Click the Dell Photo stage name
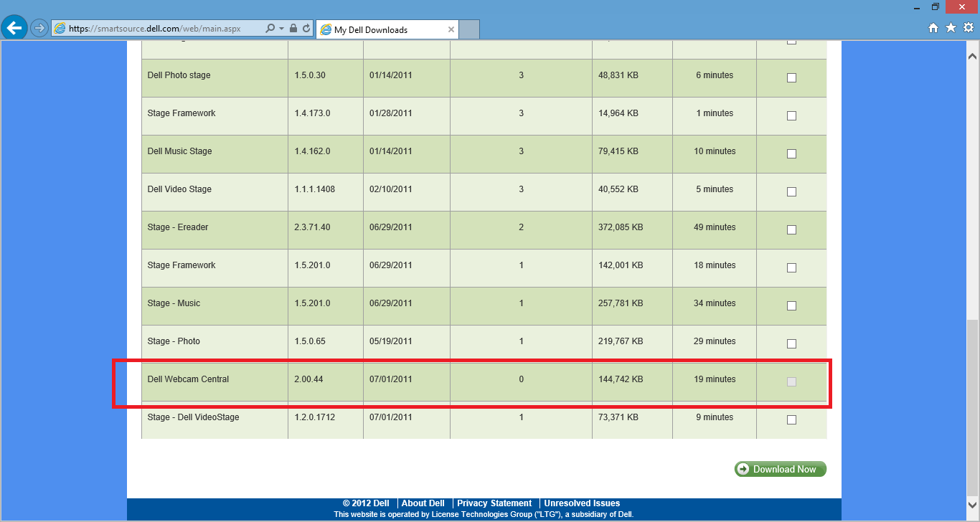The height and width of the screenshot is (522, 980). point(179,75)
